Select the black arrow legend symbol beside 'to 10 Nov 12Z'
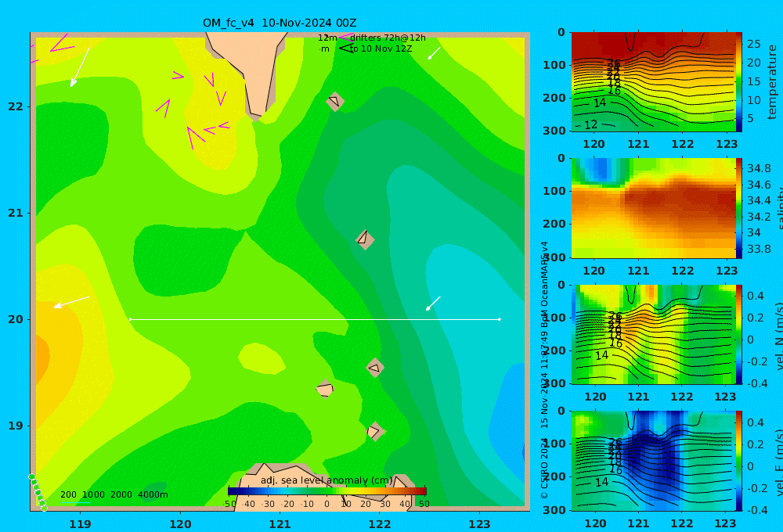 (x=346, y=48)
